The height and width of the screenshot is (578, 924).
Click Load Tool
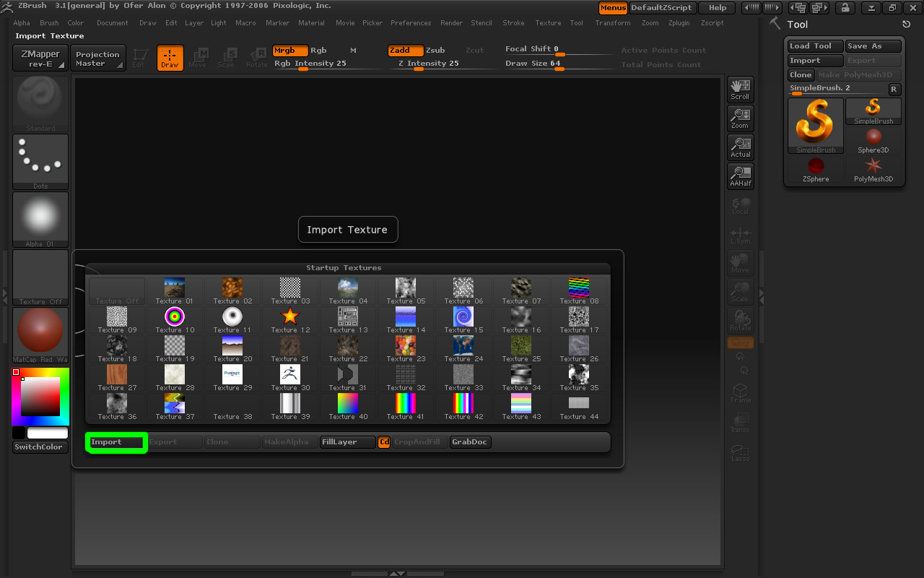coord(816,46)
